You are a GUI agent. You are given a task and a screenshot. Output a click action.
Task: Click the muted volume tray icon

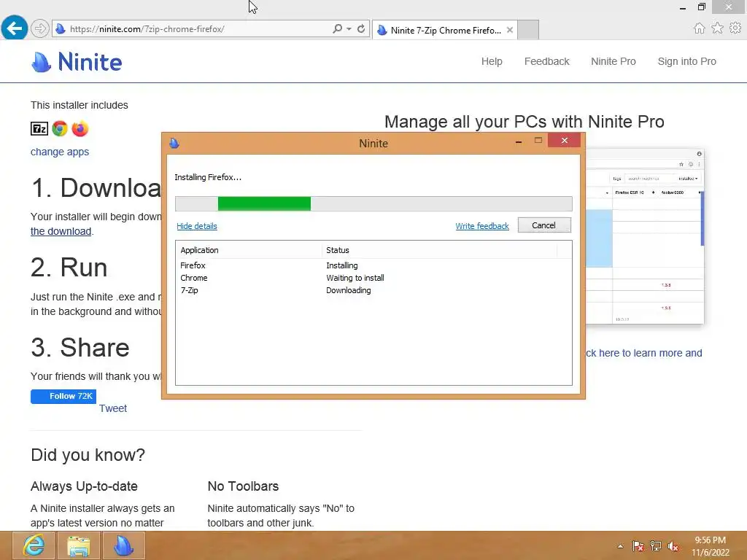click(x=673, y=546)
